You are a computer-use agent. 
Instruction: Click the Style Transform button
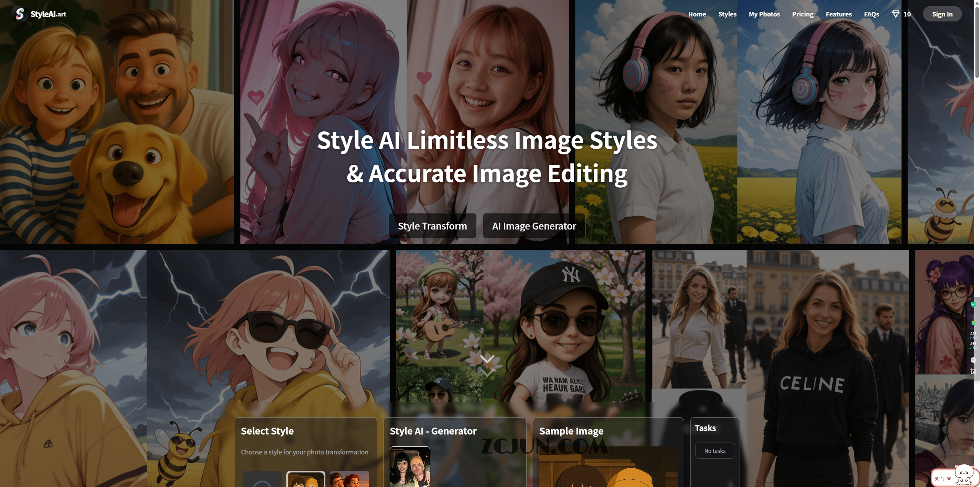[x=432, y=226]
